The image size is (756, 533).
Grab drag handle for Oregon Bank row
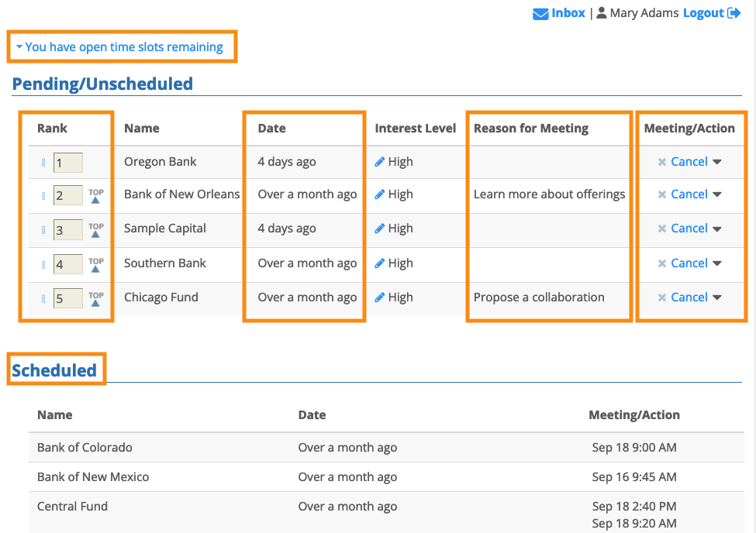pyautogui.click(x=43, y=163)
